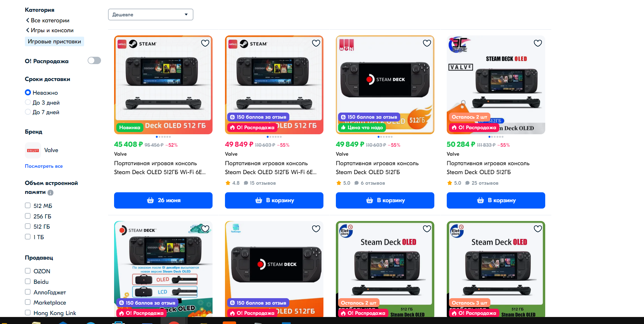Screen dimensions: 644x324
Task: Open the Дешевле sorting dropdown
Action: click(151, 15)
